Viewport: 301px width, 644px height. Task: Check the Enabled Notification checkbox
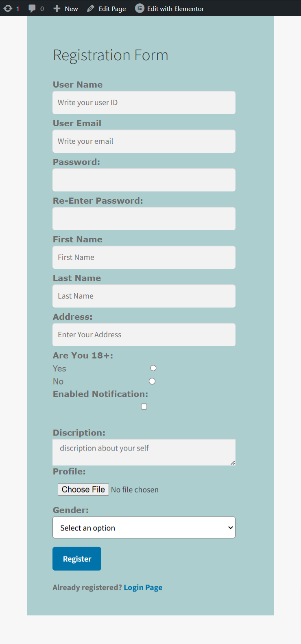click(144, 407)
